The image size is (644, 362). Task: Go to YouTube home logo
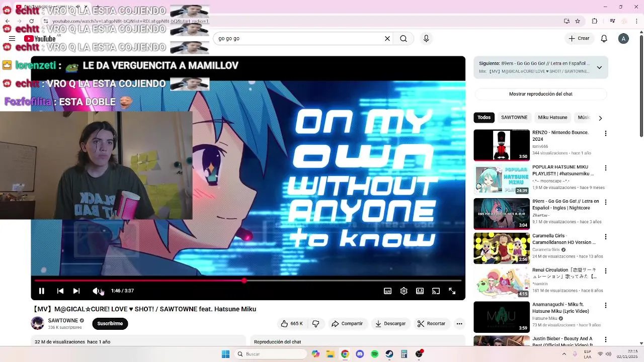(x=40, y=38)
